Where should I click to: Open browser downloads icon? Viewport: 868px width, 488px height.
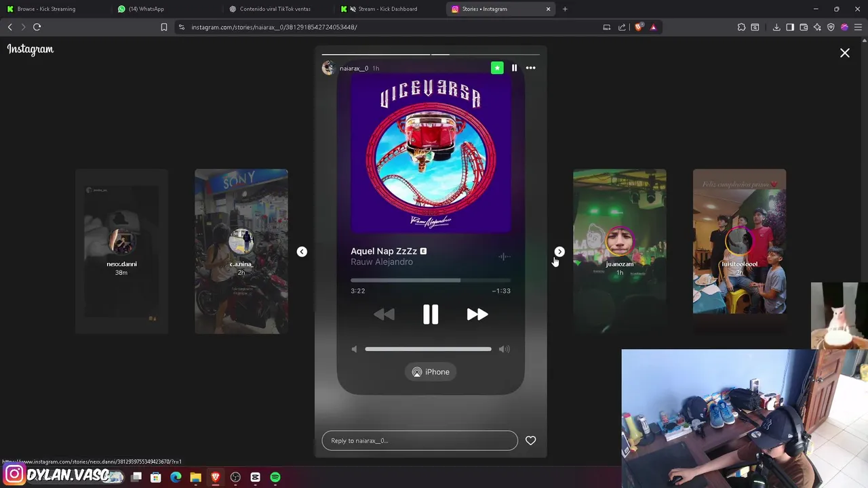(x=776, y=27)
